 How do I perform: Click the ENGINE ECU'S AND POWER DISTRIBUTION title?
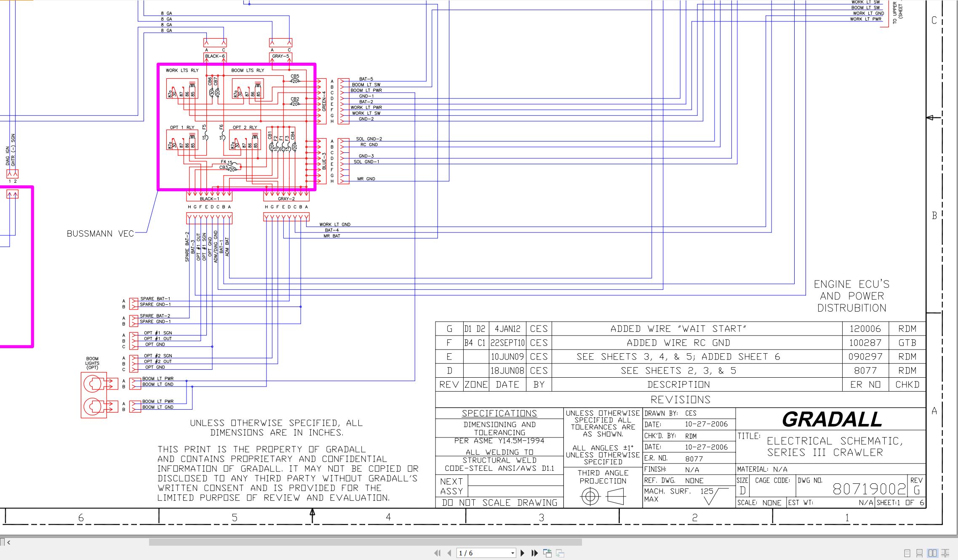pyautogui.click(x=851, y=296)
